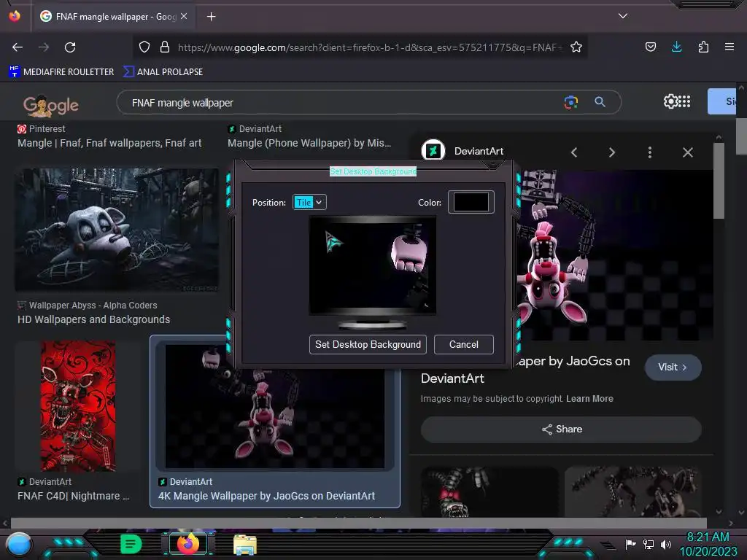Close the FNAF mangle wallpaper tab

point(184,16)
